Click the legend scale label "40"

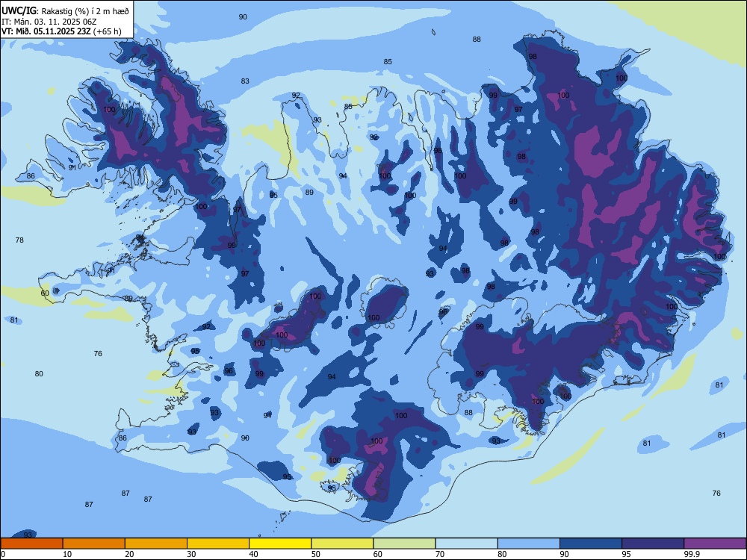click(253, 554)
